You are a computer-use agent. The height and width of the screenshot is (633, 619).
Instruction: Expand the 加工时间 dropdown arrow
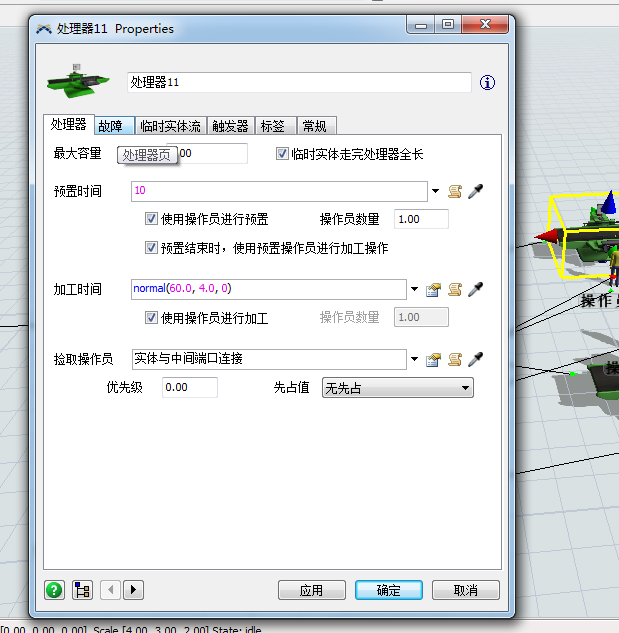pyautogui.click(x=414, y=289)
